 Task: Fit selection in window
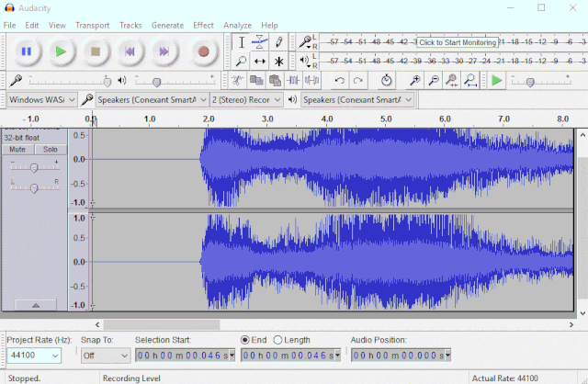452,80
